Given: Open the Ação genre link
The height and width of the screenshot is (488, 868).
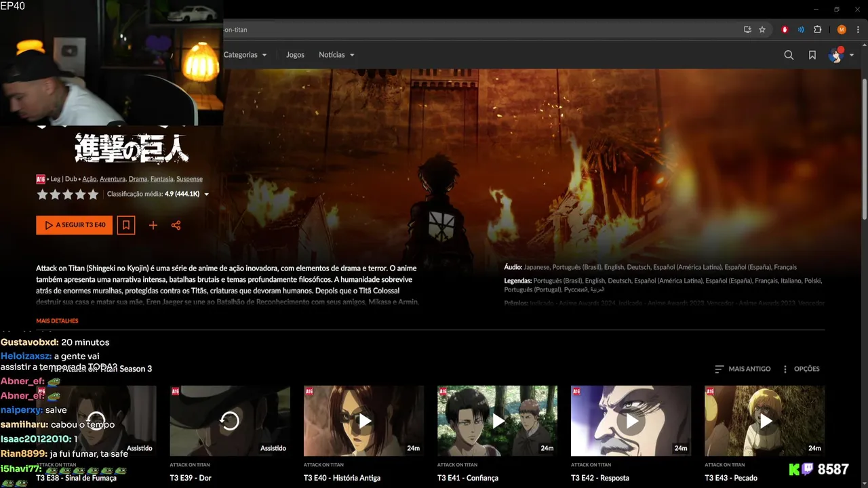Looking at the screenshot, I should pyautogui.click(x=90, y=179).
